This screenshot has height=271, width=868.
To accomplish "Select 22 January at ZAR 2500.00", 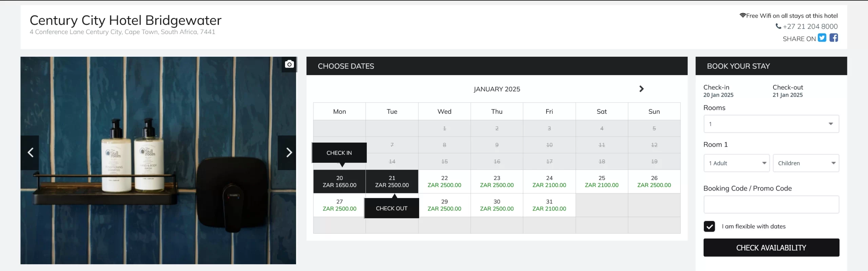I will coord(444,182).
